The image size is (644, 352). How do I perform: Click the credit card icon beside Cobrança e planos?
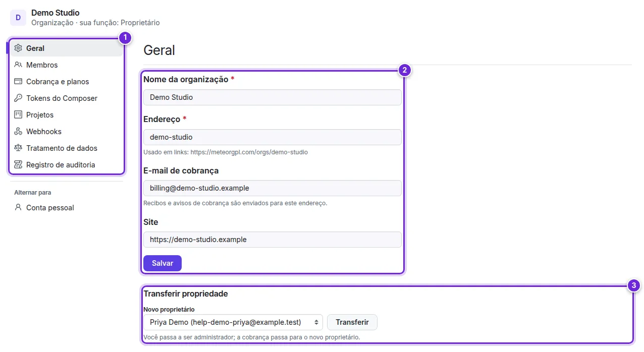(18, 82)
